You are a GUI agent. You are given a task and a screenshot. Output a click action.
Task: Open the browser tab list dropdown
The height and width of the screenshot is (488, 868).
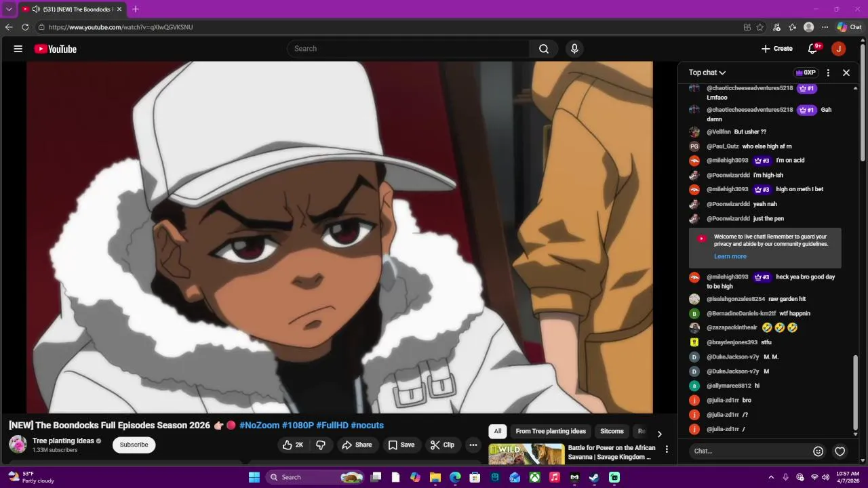tap(9, 9)
